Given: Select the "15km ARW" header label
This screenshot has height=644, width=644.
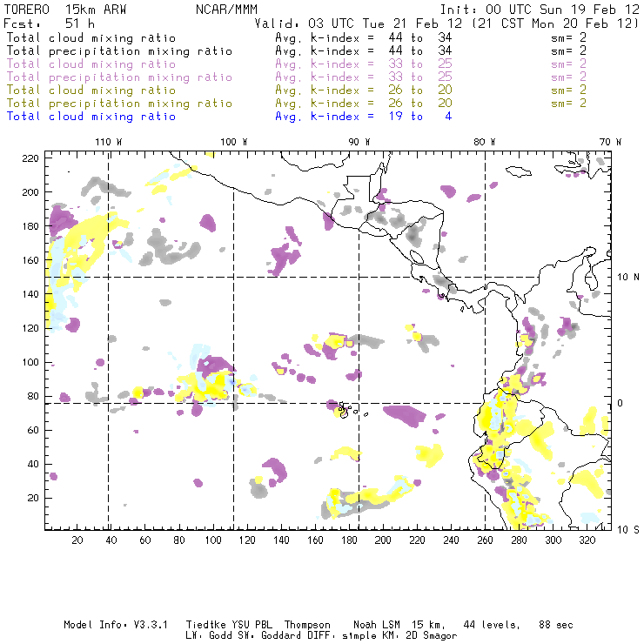Looking at the screenshot, I should 96,10.
